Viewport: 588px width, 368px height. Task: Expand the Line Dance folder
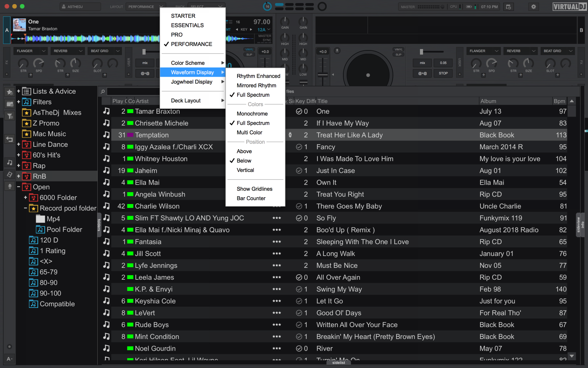(x=18, y=144)
